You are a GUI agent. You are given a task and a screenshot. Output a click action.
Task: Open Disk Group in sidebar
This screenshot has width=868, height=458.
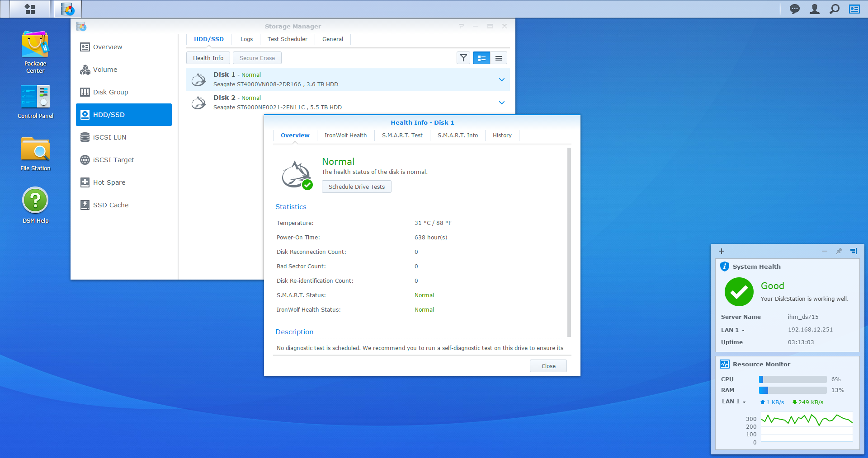124,92
